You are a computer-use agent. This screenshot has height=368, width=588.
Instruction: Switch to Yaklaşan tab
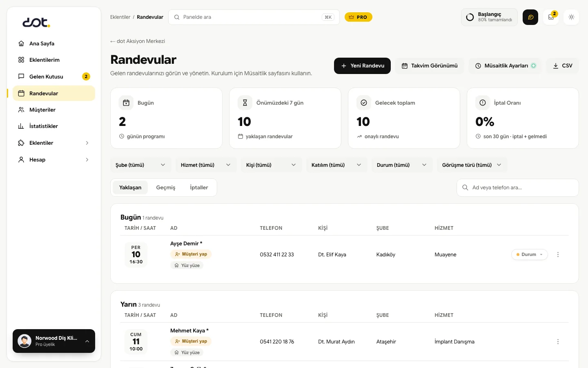tap(130, 187)
